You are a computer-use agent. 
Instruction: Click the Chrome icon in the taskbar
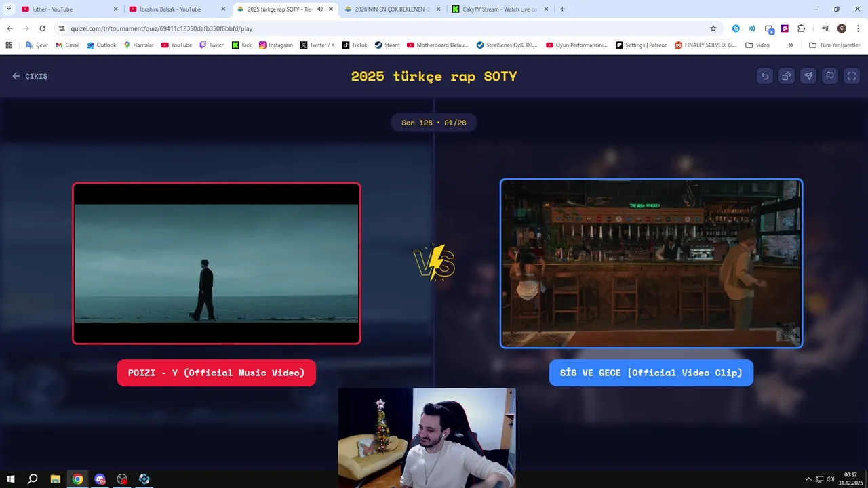point(78,479)
